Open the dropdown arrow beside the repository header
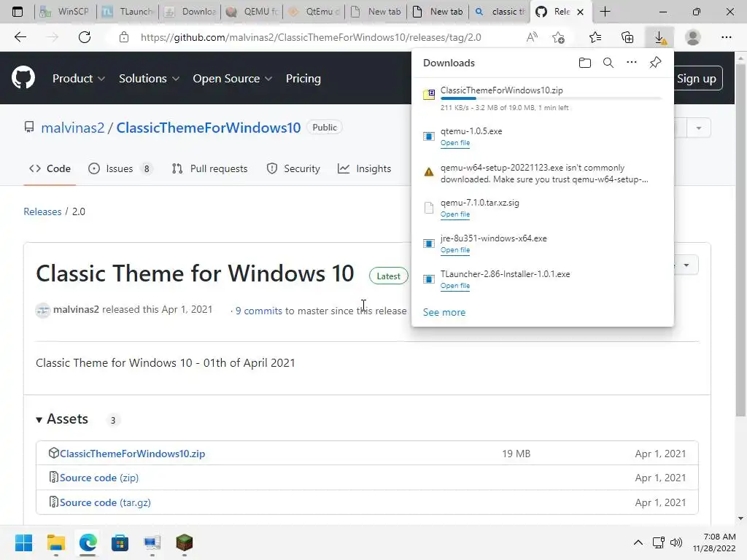Screen dimensions: 747x560 point(698,128)
